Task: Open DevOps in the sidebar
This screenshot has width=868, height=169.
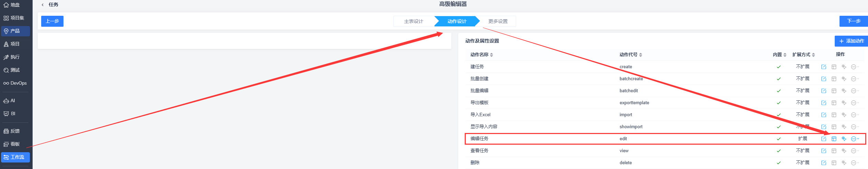Action: (15, 83)
